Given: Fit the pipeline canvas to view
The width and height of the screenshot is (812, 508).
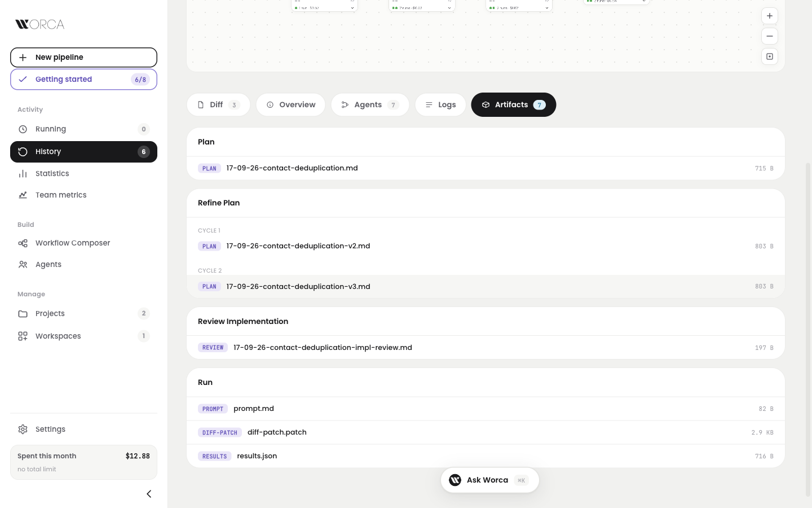Looking at the screenshot, I should [770, 56].
